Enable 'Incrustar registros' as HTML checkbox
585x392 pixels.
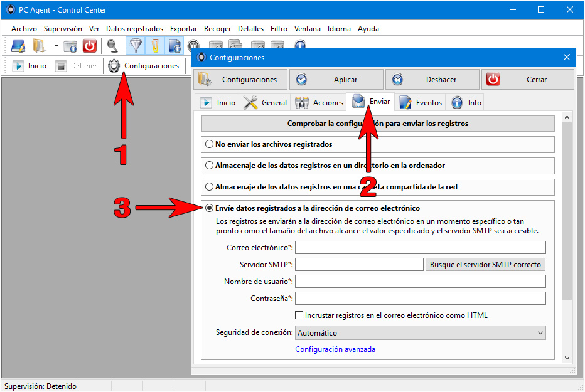click(299, 315)
